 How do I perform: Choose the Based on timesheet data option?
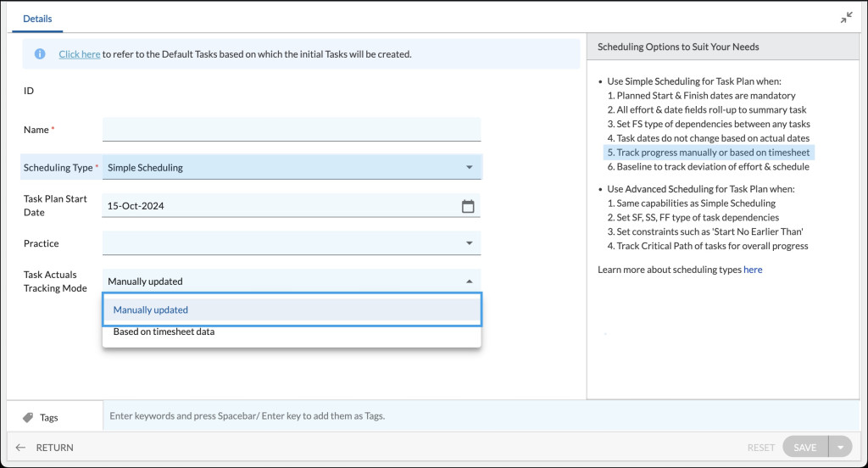click(292, 331)
